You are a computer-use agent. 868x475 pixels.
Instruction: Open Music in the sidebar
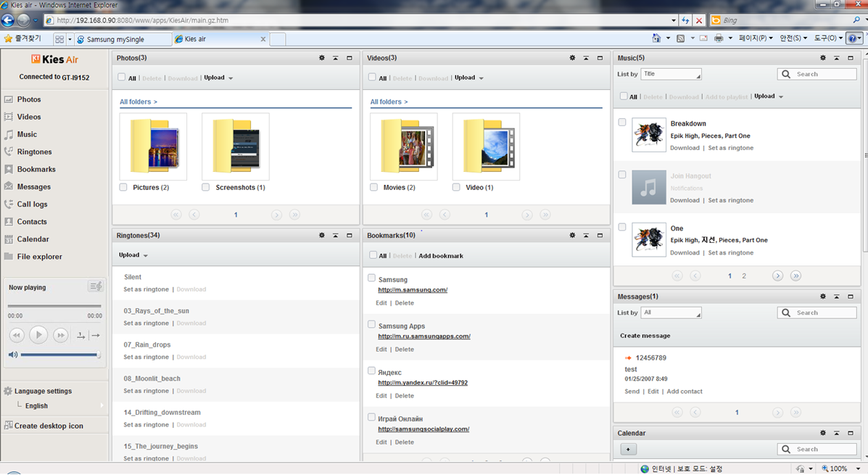[x=27, y=135]
